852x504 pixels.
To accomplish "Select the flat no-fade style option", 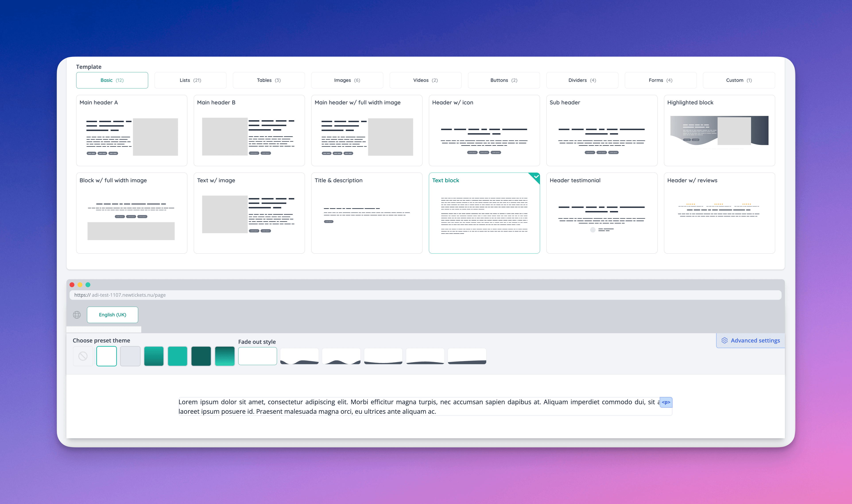I will [x=257, y=356].
